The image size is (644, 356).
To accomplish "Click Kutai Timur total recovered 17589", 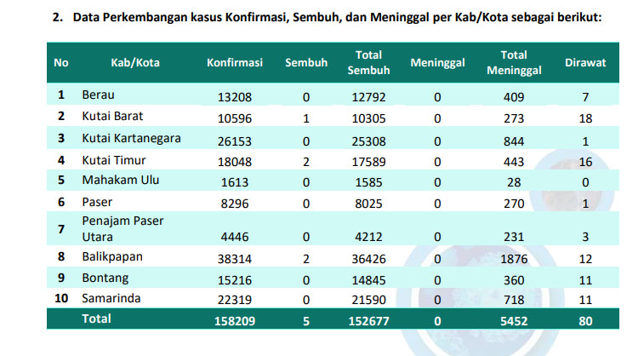I will [368, 162].
